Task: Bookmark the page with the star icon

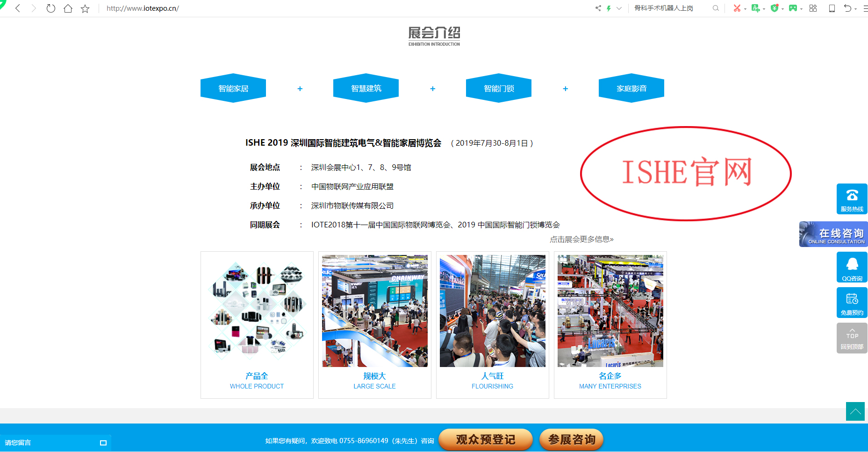Action: coord(85,8)
